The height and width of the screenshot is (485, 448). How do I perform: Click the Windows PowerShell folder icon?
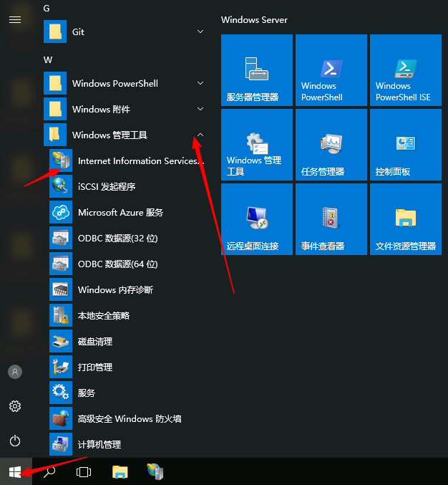coord(55,83)
